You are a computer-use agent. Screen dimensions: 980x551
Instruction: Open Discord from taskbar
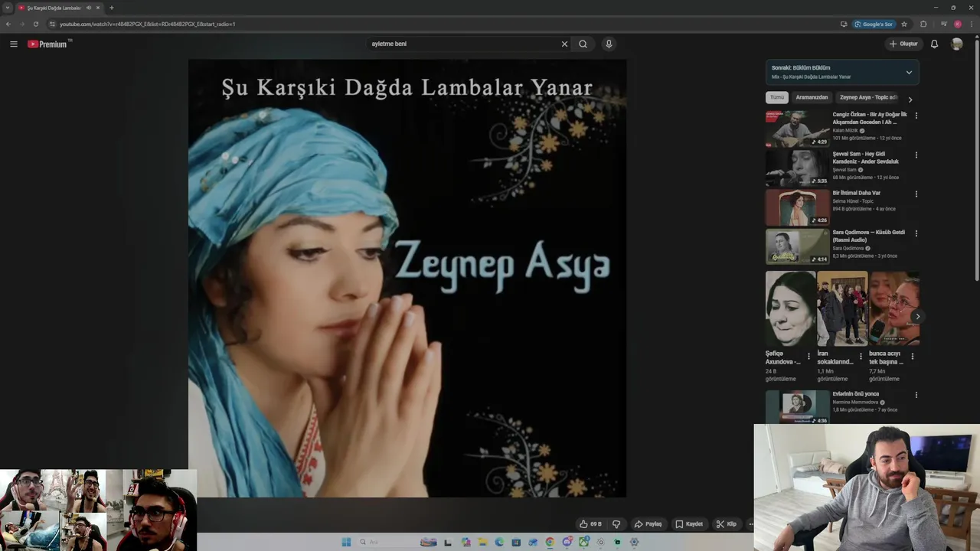coord(567,542)
